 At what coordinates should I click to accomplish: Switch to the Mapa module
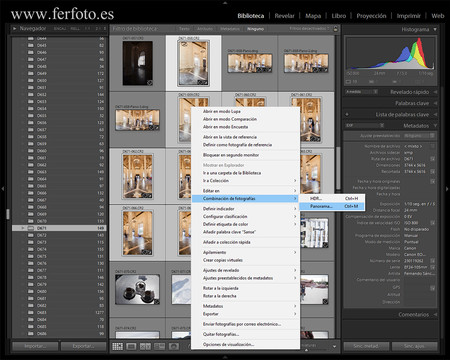(x=313, y=16)
